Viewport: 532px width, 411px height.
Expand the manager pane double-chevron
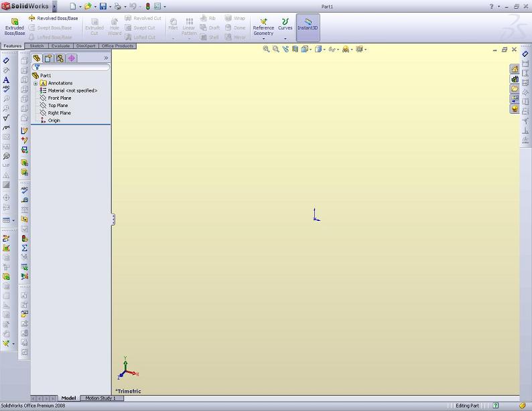pos(106,58)
